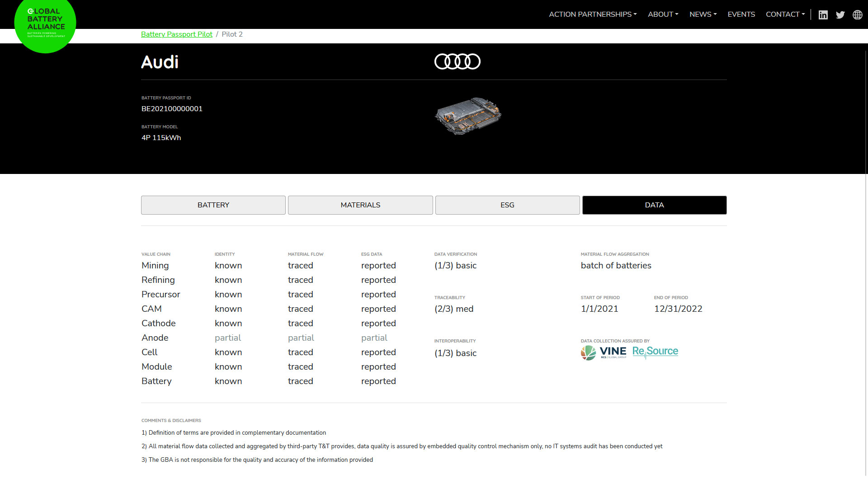Viewport: 868px width, 488px height.
Task: Click the battery pack image
Action: [x=468, y=116]
